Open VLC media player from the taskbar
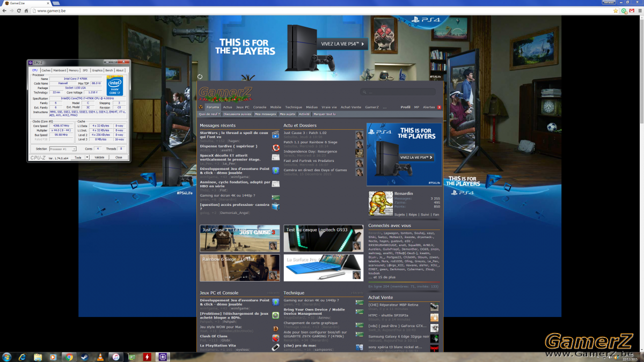644x362 pixels. [x=100, y=357]
